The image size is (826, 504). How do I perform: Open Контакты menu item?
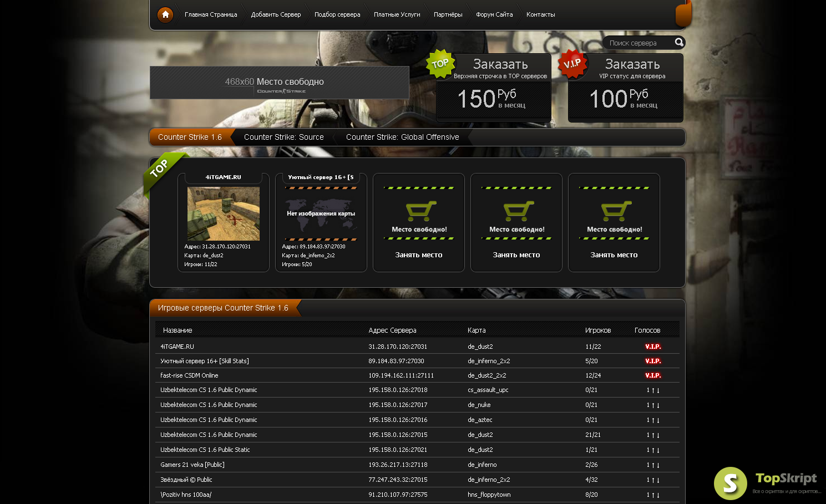coord(541,14)
